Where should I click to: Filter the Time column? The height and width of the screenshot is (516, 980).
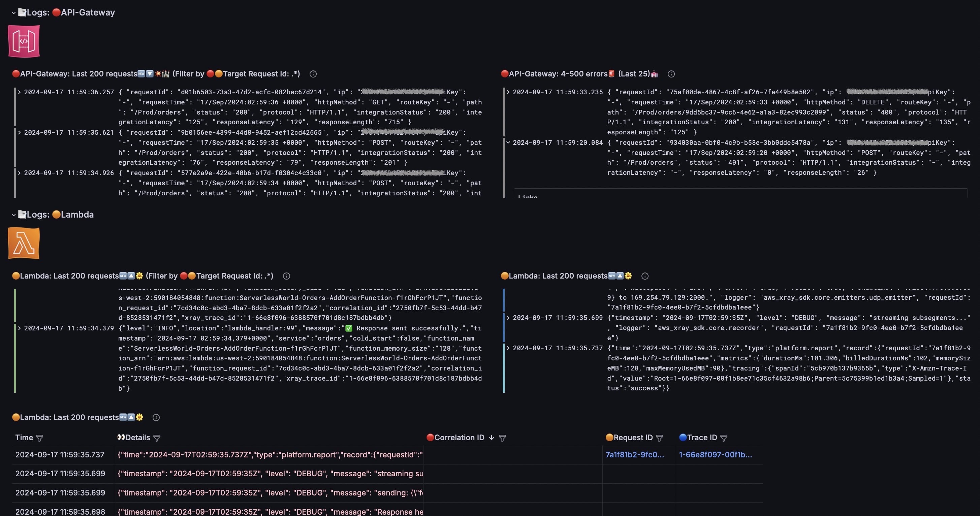[39, 438]
